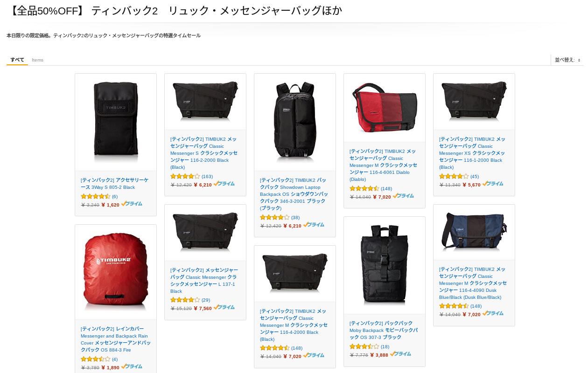Click star rating of Moby Backpack
The image size is (588, 373).
364,346
